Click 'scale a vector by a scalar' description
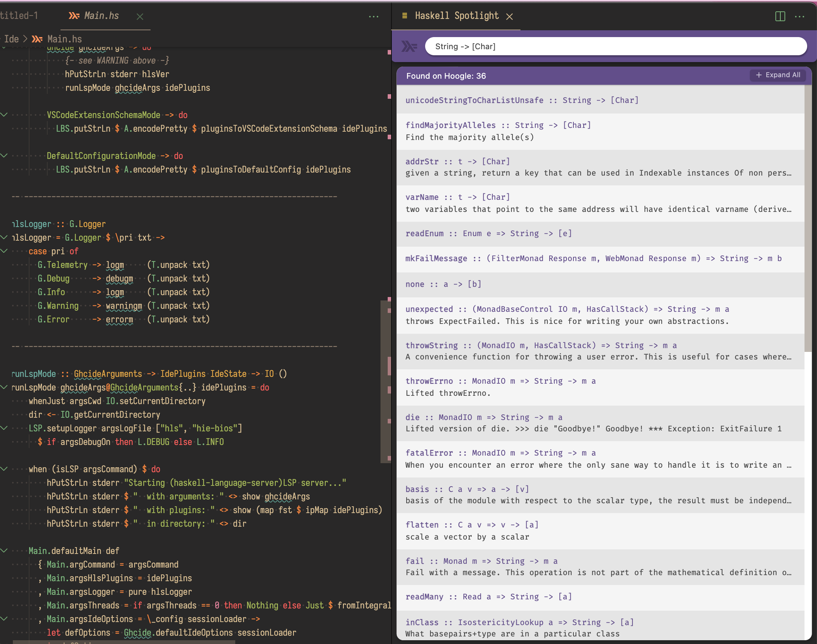Viewport: 817px width, 644px height. point(467,537)
